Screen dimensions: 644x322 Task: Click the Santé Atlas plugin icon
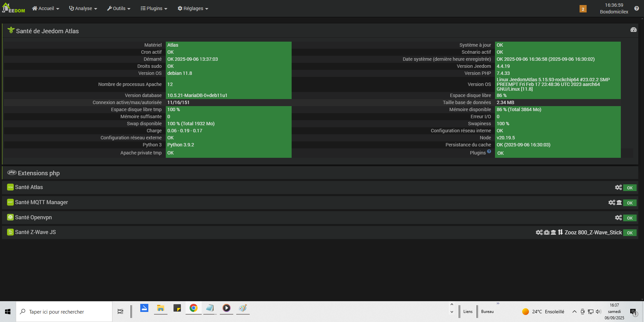(10, 187)
